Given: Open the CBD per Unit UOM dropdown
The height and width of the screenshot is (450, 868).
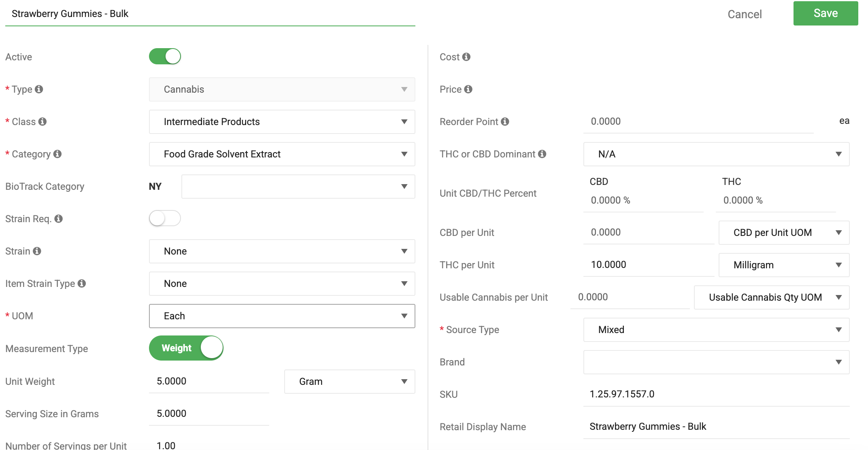Looking at the screenshot, I should (784, 233).
